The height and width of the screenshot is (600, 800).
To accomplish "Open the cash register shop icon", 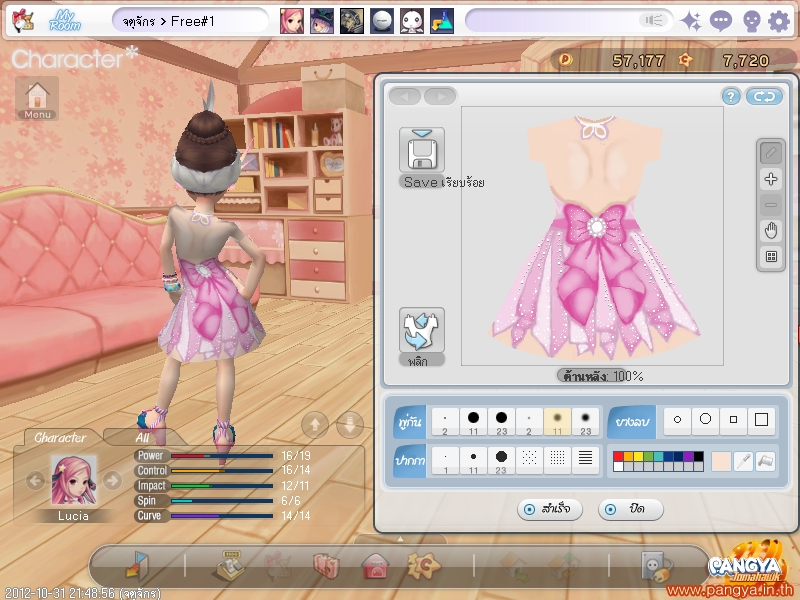I will [231, 566].
